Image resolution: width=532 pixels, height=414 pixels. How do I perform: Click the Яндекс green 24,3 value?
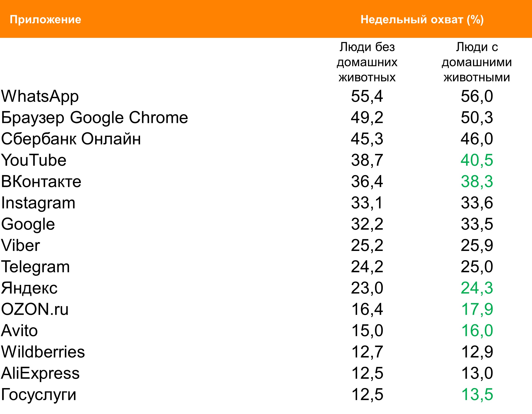pos(477,288)
